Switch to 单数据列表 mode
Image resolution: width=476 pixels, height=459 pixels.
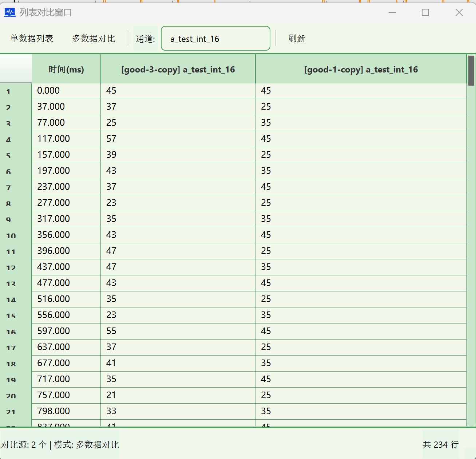click(x=32, y=38)
